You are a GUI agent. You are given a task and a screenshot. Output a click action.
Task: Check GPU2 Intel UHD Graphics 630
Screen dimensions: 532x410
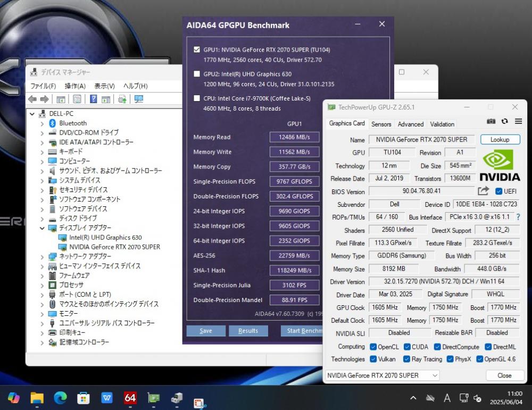(x=197, y=74)
